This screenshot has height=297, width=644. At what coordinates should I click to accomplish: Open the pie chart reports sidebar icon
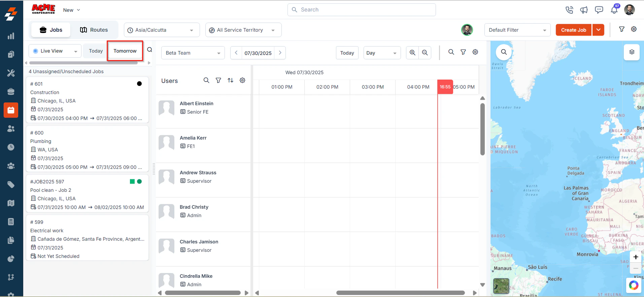11,259
